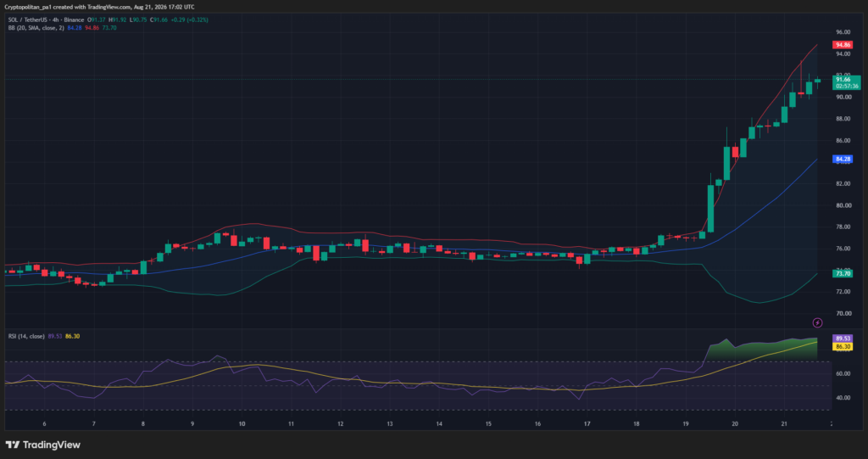
Task: Click the open value O91.37
Action: pyautogui.click(x=98, y=20)
